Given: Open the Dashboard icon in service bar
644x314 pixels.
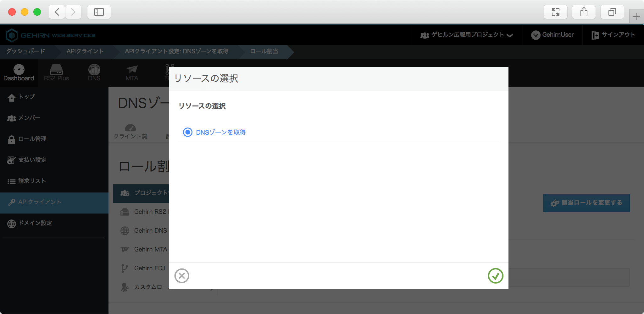Looking at the screenshot, I should coord(19,73).
